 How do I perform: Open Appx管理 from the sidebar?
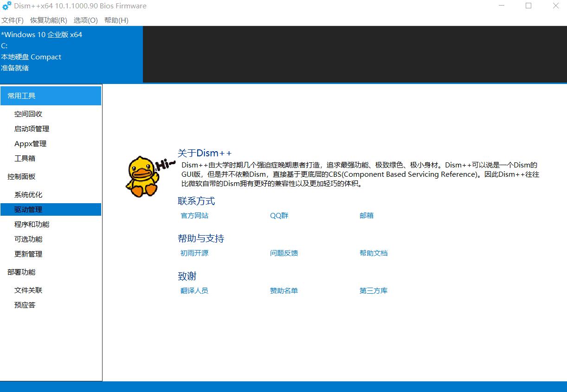pyautogui.click(x=30, y=143)
